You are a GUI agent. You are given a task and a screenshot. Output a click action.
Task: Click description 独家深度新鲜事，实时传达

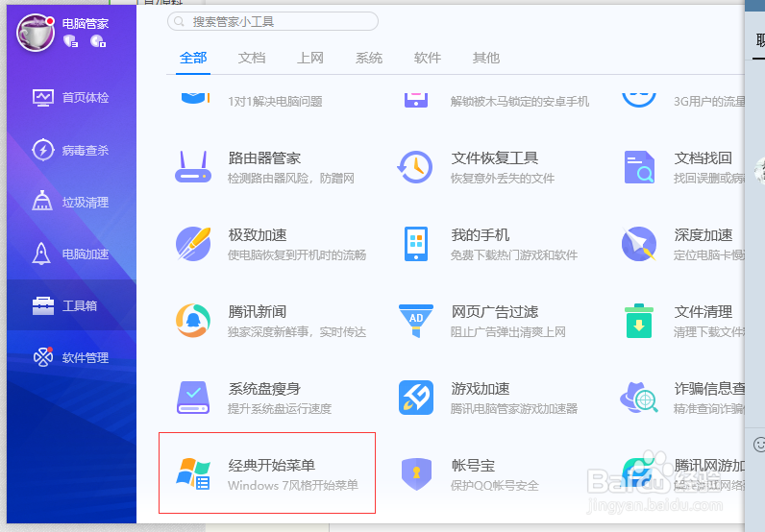297,331
